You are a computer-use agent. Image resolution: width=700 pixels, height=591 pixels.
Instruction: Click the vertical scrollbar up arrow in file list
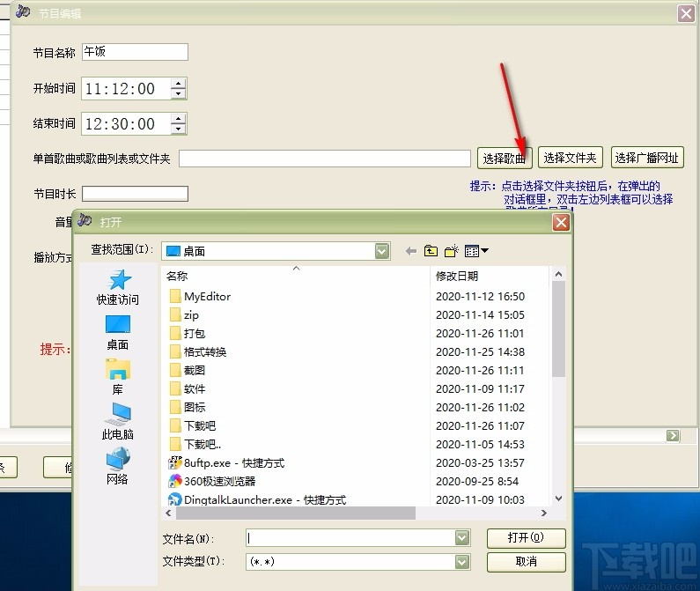[558, 274]
